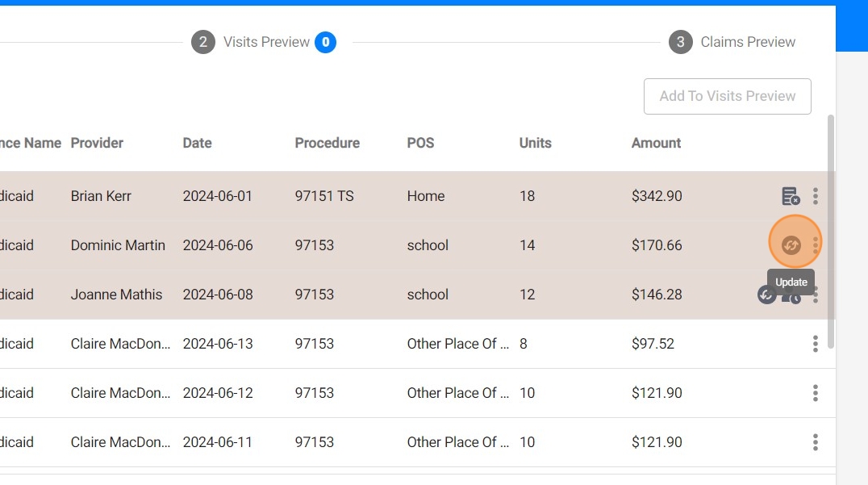The image size is (868, 485).
Task: Click the Procedure column header
Action: coord(327,143)
